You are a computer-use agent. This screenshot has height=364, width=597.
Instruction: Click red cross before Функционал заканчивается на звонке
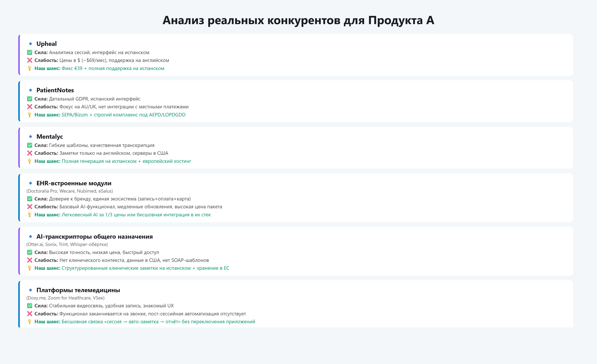coord(30,314)
